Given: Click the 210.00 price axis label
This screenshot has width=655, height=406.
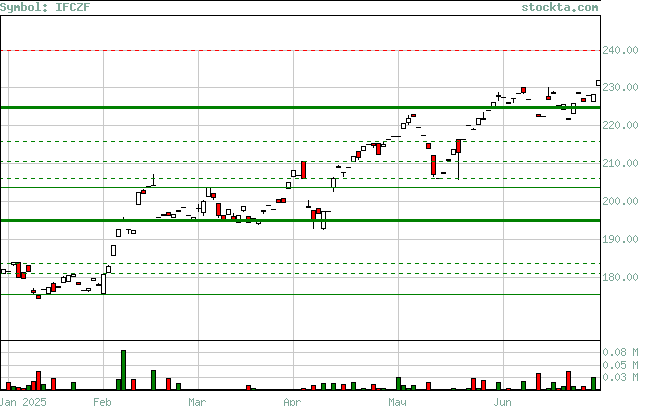Looking at the screenshot, I should tap(620, 163).
